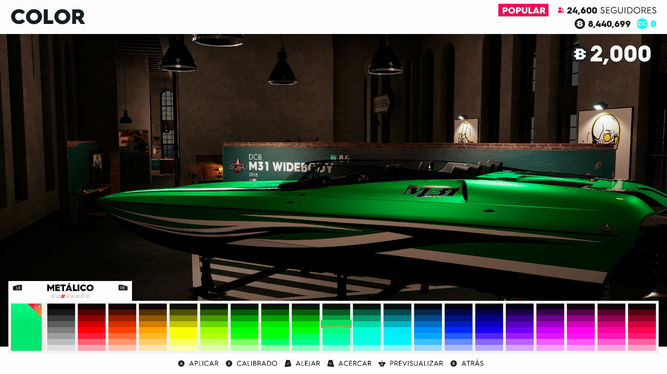Switch to the previous paint type with LB icon
The image size is (667, 374).
pyautogui.click(x=17, y=288)
